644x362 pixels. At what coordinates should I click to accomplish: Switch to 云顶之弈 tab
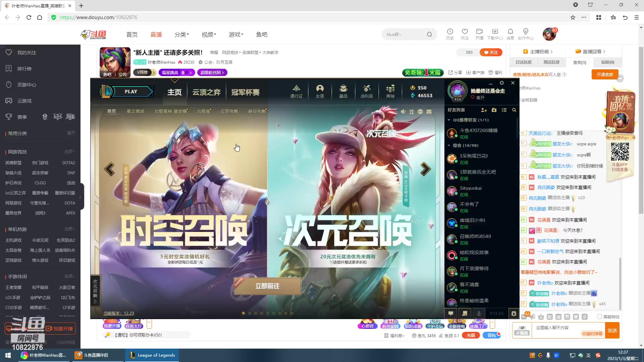click(206, 92)
